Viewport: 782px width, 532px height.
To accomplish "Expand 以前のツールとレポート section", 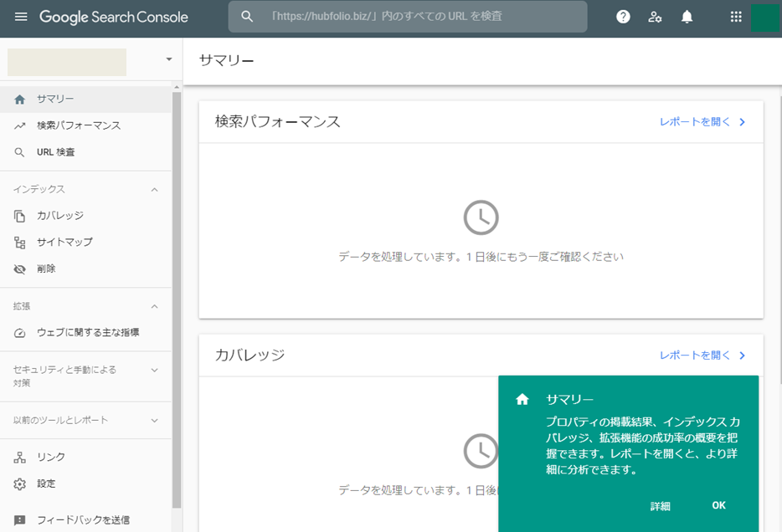I will [155, 421].
